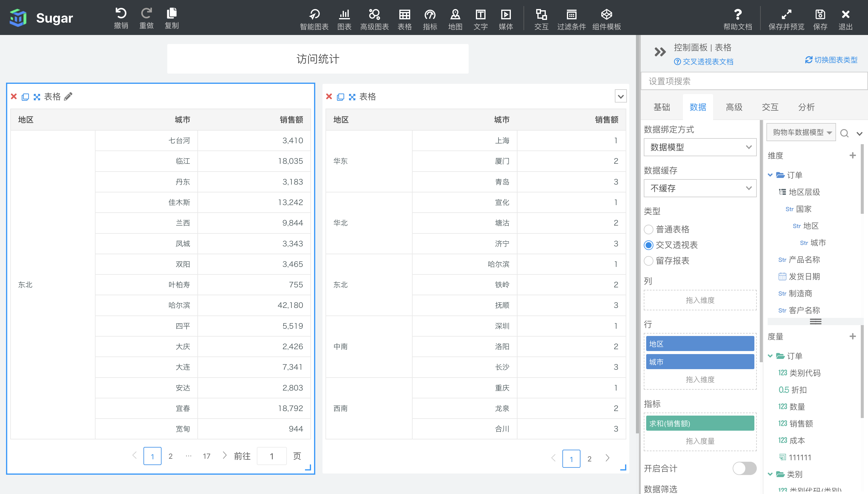Go to page 2 in the left table
The height and width of the screenshot is (494, 868).
[171, 456]
